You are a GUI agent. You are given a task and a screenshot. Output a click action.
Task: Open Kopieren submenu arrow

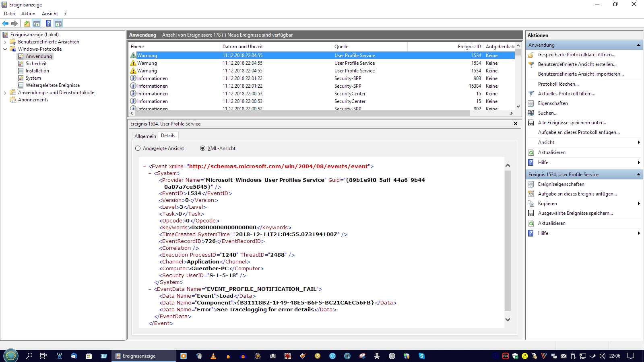coord(639,204)
